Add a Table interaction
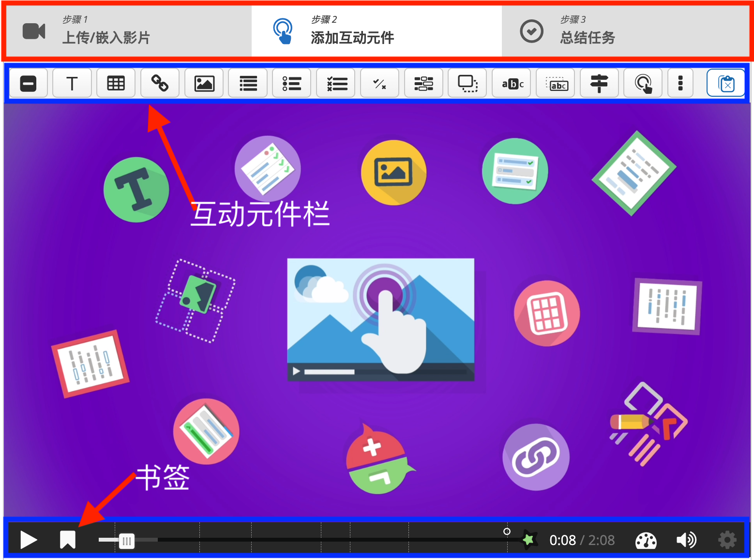754x560 pixels. (116, 83)
